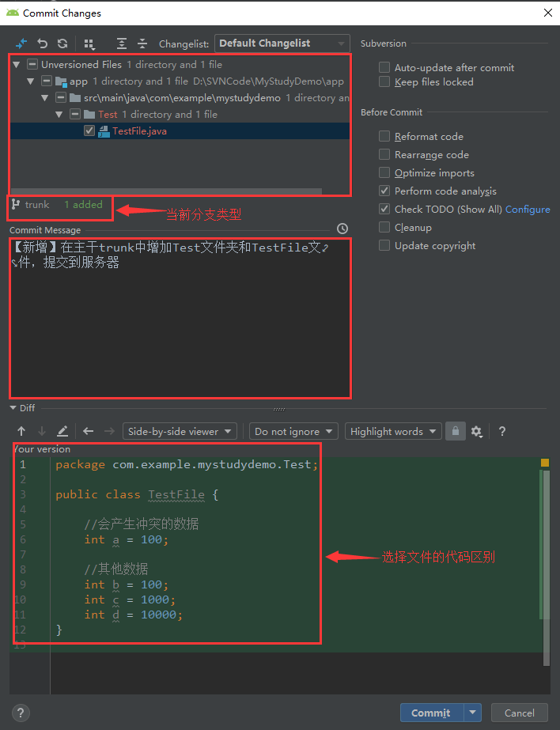Close the Commit Changes dialog
560x730 pixels.
pos(548,13)
